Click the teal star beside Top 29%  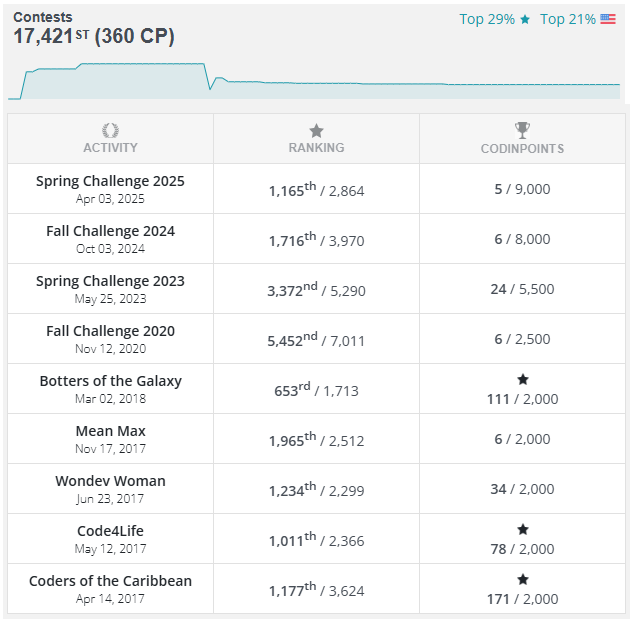click(525, 19)
